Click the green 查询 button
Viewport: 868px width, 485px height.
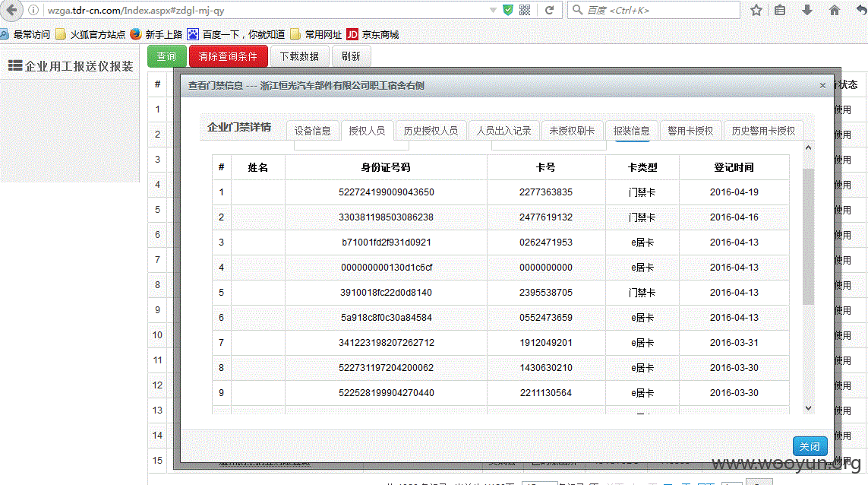coord(166,56)
